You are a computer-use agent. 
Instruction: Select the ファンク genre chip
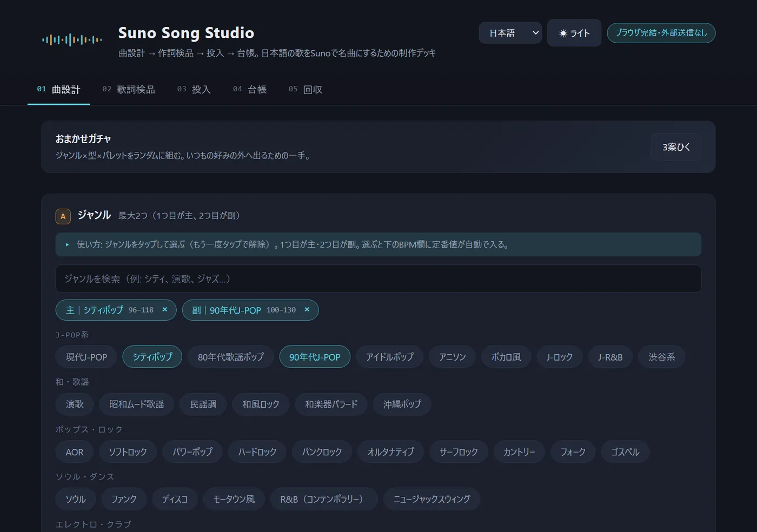124,499
